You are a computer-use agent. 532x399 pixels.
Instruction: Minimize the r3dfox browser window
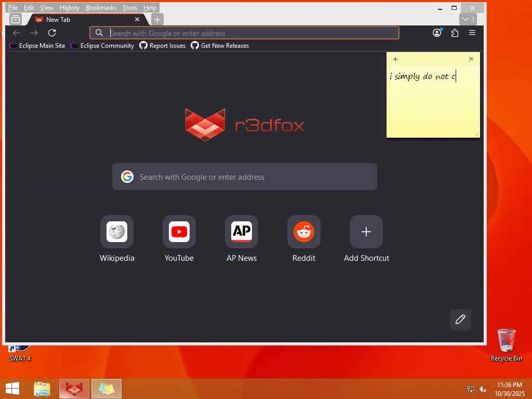pyautogui.click(x=440, y=8)
